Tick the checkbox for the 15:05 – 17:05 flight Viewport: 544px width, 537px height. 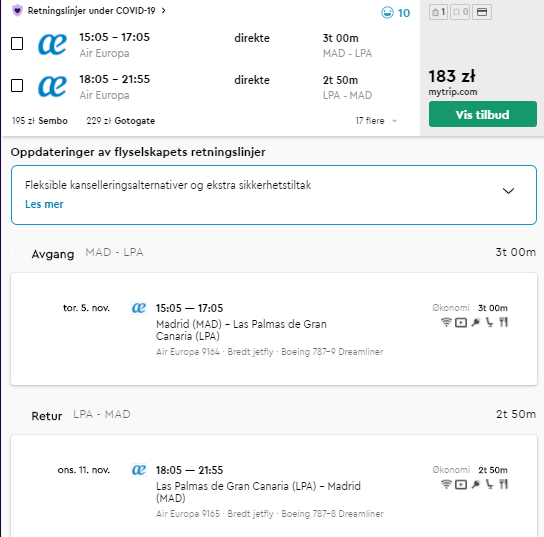point(17,44)
